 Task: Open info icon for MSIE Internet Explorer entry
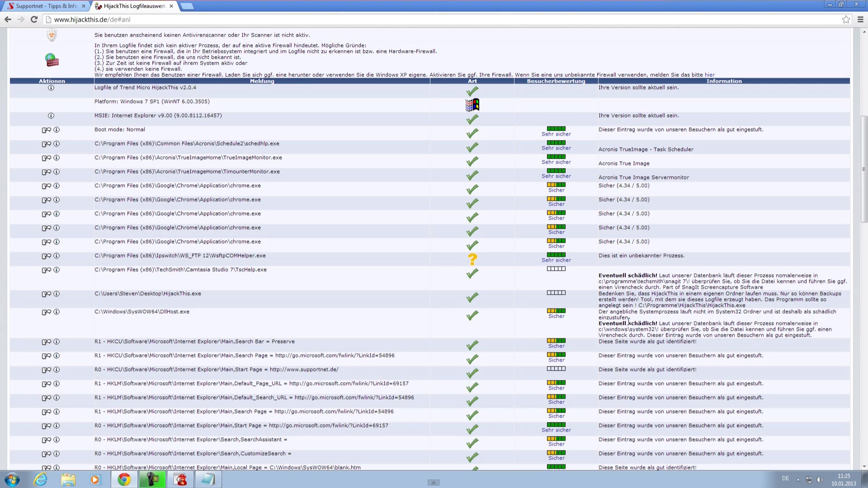[x=51, y=115]
